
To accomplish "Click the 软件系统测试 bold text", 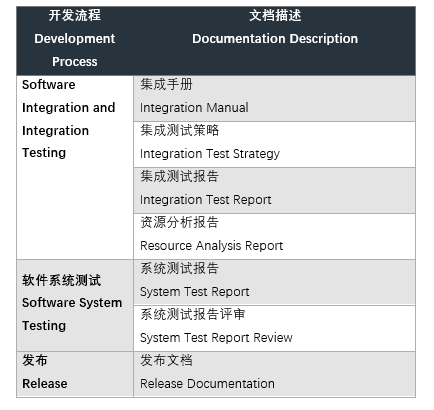I will pos(62,280).
